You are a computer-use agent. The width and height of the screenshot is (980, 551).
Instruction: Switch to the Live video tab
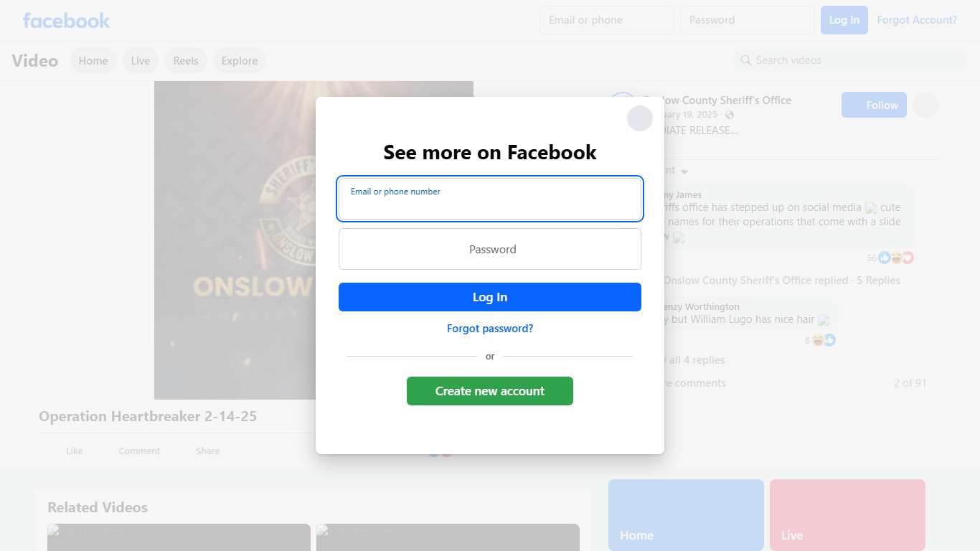[x=141, y=61]
